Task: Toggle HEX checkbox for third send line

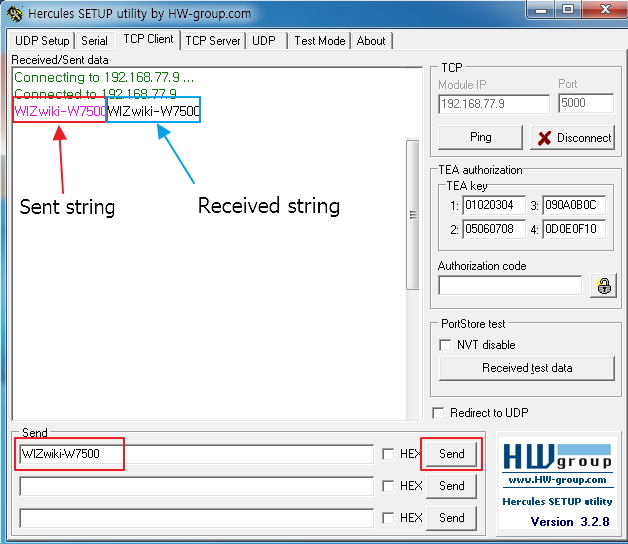Action: [x=388, y=518]
